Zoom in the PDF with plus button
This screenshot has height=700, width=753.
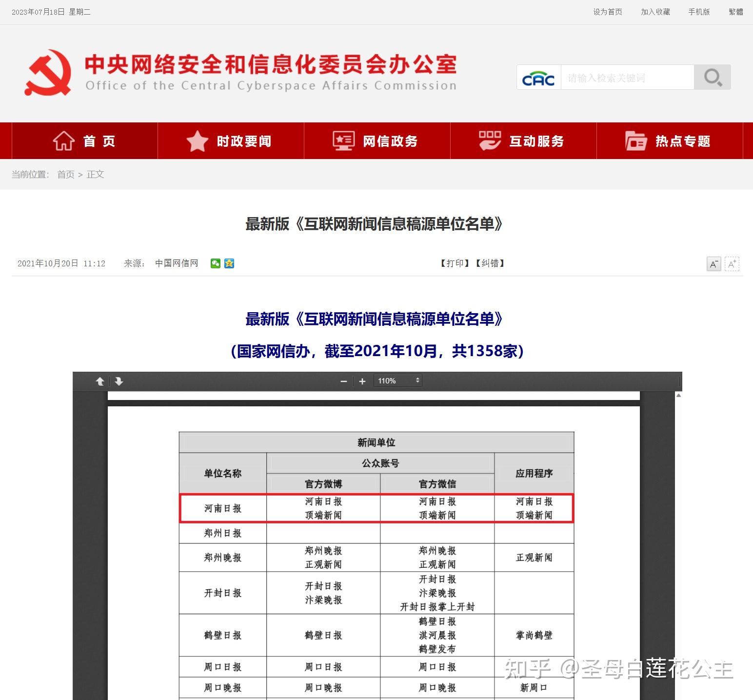tap(362, 381)
